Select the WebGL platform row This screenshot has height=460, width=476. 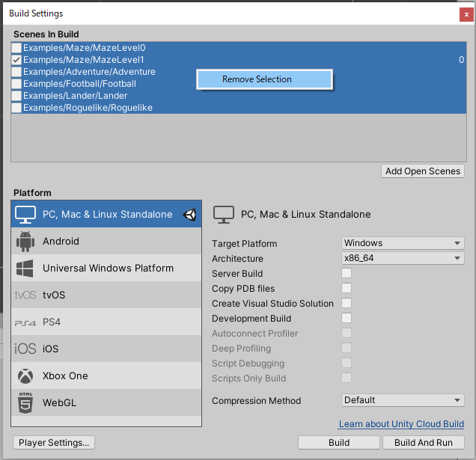106,402
